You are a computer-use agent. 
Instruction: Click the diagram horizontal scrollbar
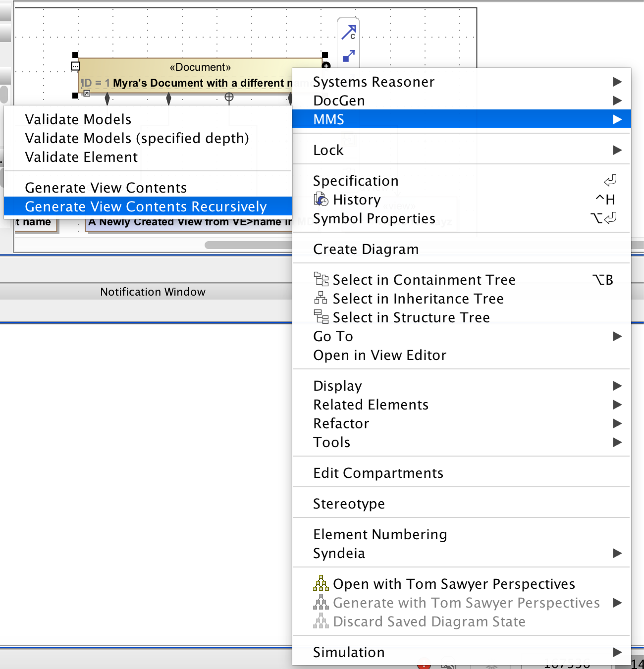coord(248,245)
